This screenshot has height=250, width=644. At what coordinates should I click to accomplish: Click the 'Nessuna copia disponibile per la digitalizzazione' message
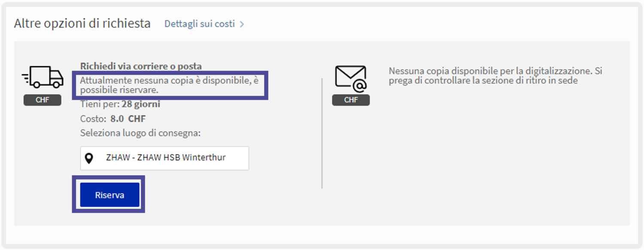click(495, 76)
